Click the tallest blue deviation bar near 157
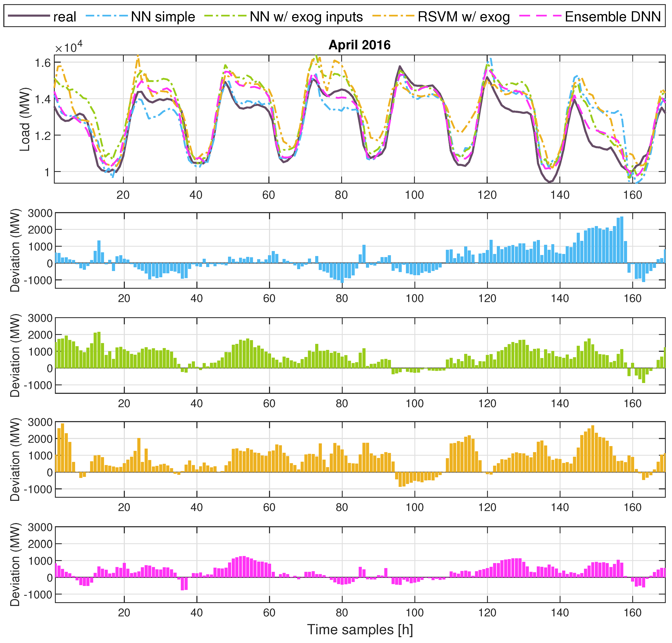This screenshot has width=672, height=643. click(622, 240)
